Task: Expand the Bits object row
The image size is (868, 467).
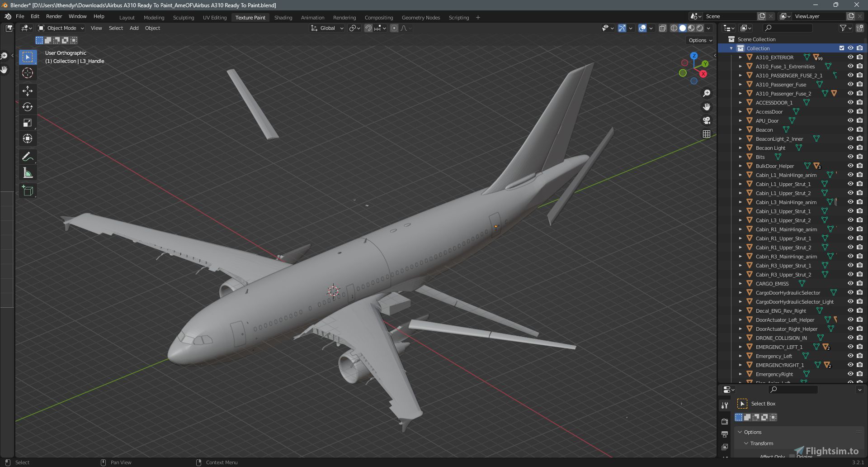Action: (740, 157)
